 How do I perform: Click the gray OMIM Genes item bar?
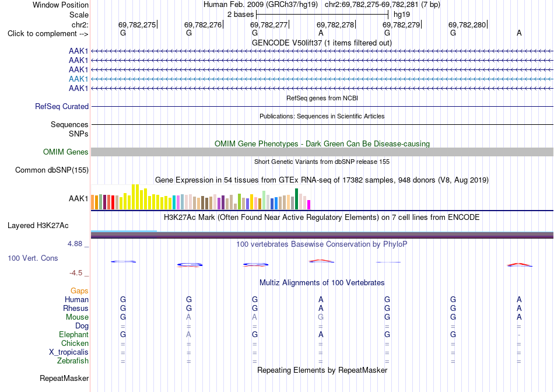click(x=322, y=152)
